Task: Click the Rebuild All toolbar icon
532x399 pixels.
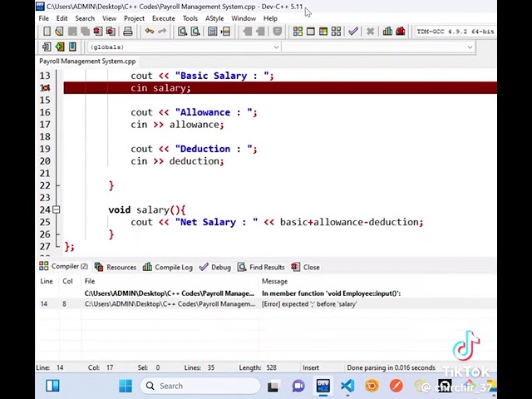Action: (336, 32)
